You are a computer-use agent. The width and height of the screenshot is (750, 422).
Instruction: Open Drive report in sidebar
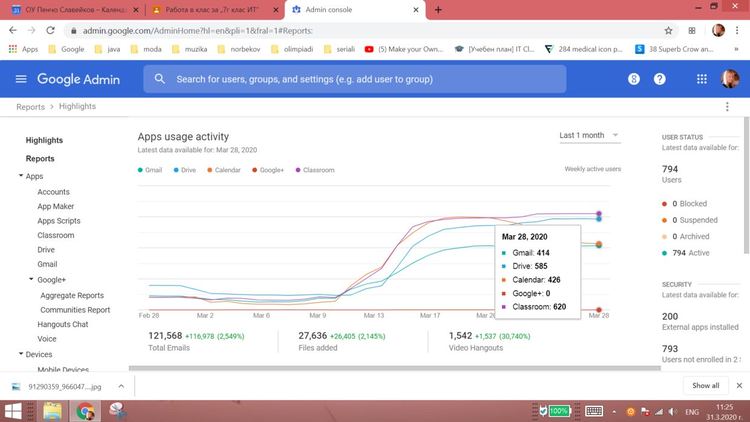(x=46, y=249)
